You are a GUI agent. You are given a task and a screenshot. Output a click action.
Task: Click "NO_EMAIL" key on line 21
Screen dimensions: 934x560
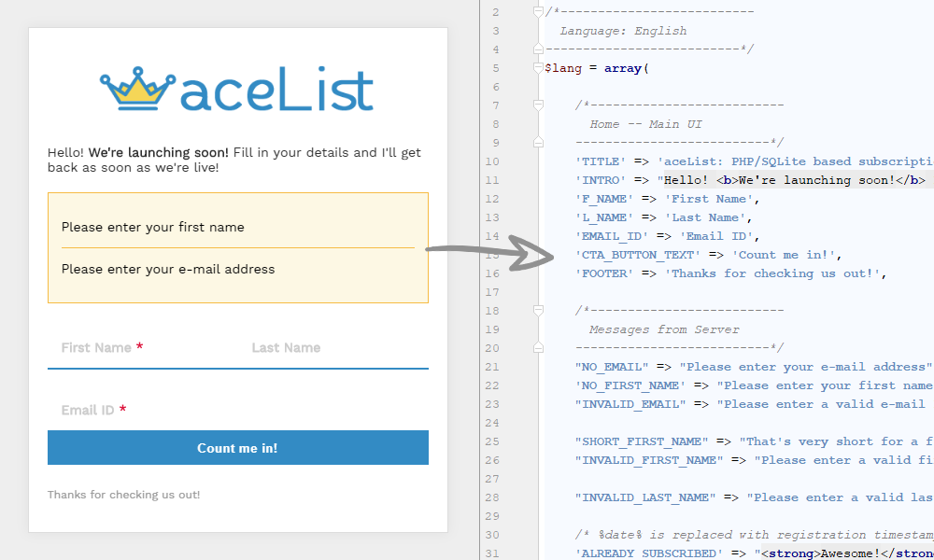[x=612, y=367]
